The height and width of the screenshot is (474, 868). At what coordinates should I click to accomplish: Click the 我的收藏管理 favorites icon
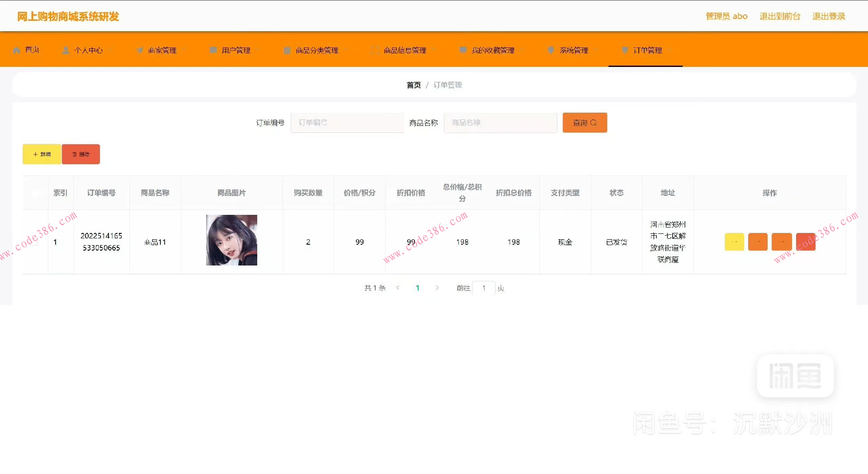coord(462,50)
